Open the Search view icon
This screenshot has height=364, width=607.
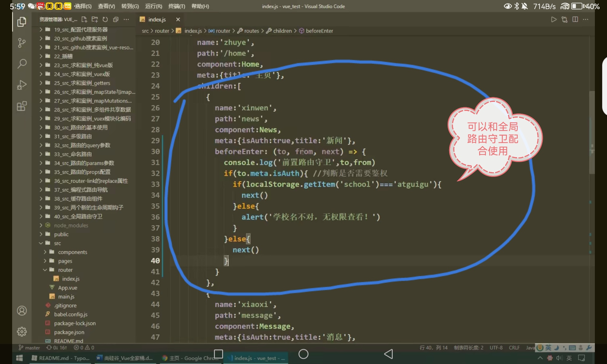[22, 64]
